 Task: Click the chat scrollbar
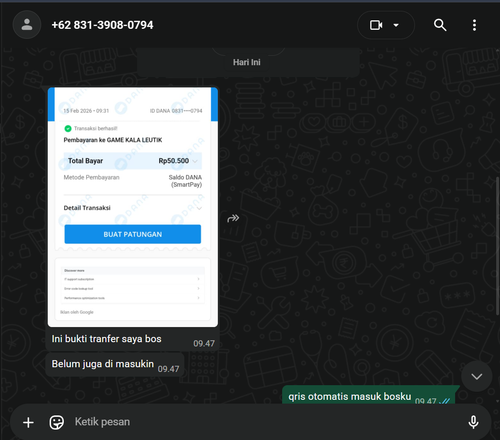click(x=497, y=246)
